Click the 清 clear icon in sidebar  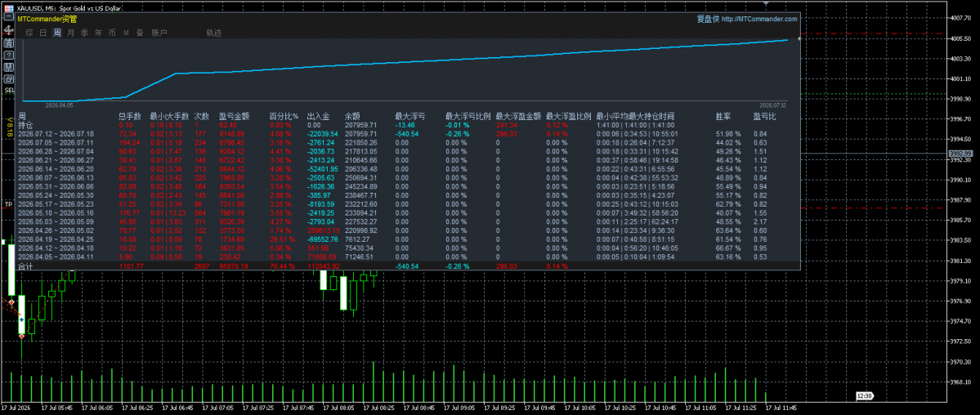(x=9, y=43)
